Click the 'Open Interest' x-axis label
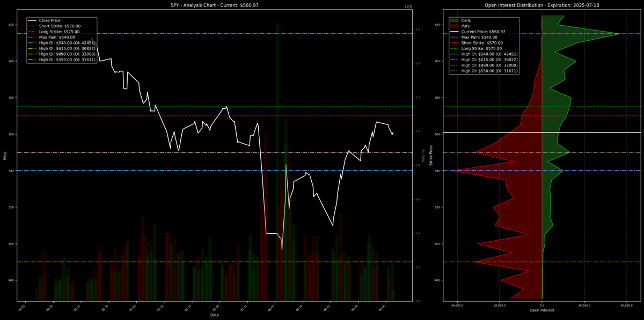The image size is (644, 320). coord(542,310)
